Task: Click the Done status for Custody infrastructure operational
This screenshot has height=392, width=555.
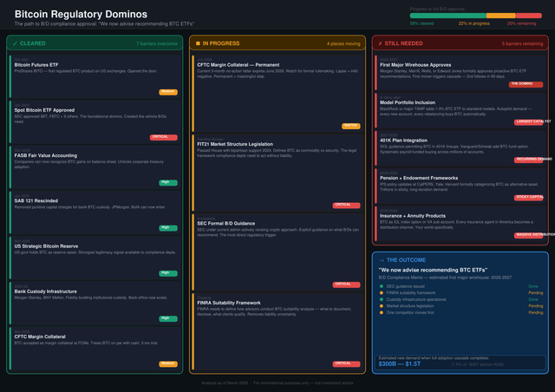Action: click(x=533, y=299)
